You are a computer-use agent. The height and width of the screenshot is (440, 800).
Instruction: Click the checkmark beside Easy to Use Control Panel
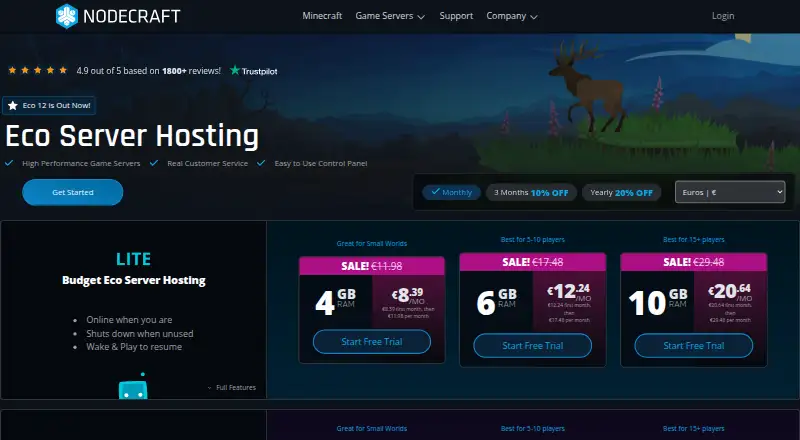click(x=261, y=163)
